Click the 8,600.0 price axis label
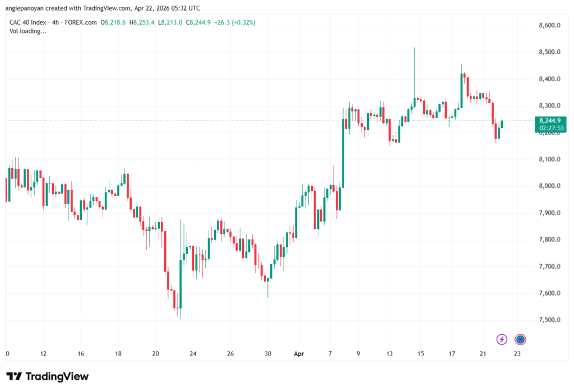Viewport: 574px width, 392px height. pyautogui.click(x=549, y=26)
